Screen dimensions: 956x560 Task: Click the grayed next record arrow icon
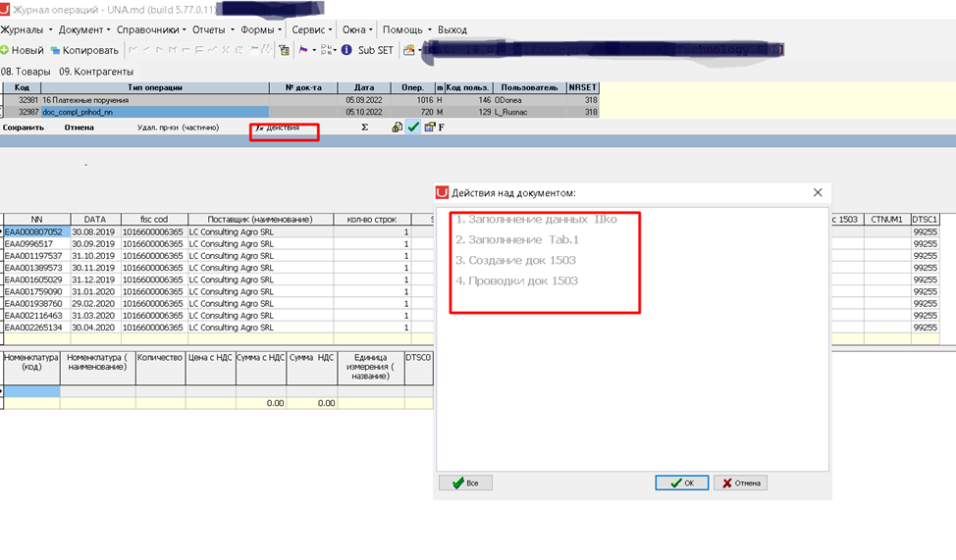160,50
